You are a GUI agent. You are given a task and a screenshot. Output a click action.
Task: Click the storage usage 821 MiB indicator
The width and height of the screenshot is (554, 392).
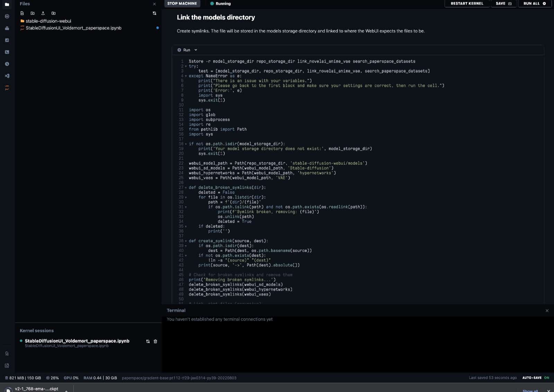point(23,378)
